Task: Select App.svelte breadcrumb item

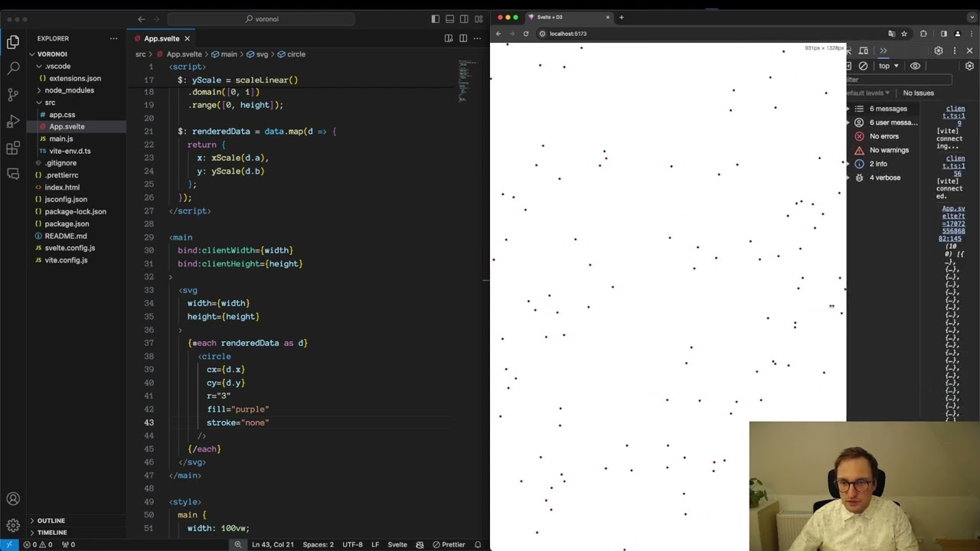Action: [179, 54]
